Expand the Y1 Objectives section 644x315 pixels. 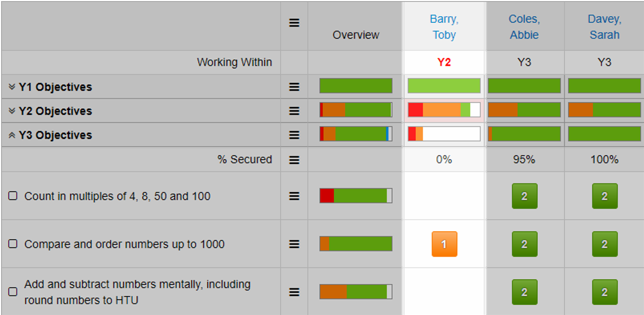tap(12, 87)
